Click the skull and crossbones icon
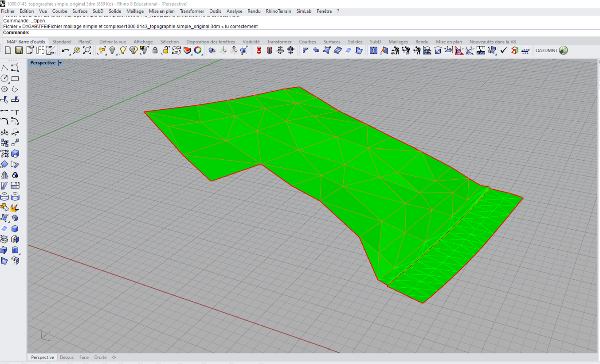Screen dimensions: 600x364 point(427,50)
